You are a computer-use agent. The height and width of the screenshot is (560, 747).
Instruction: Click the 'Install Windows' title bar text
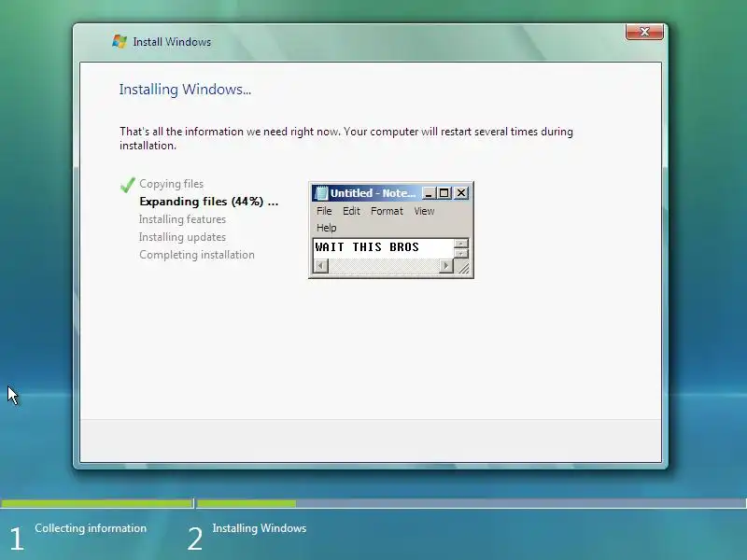pyautogui.click(x=172, y=42)
